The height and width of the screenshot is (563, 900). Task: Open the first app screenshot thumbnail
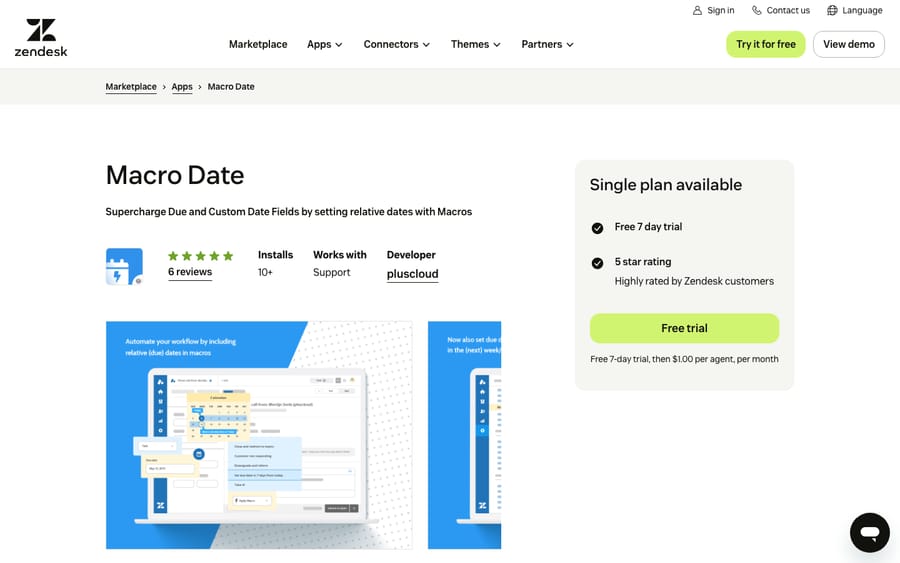pyautogui.click(x=259, y=435)
